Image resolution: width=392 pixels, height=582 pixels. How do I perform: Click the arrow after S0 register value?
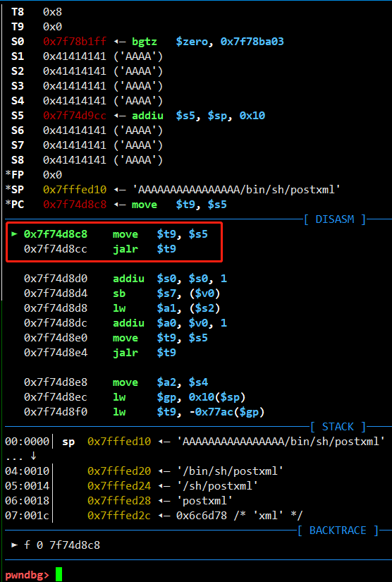(x=119, y=41)
